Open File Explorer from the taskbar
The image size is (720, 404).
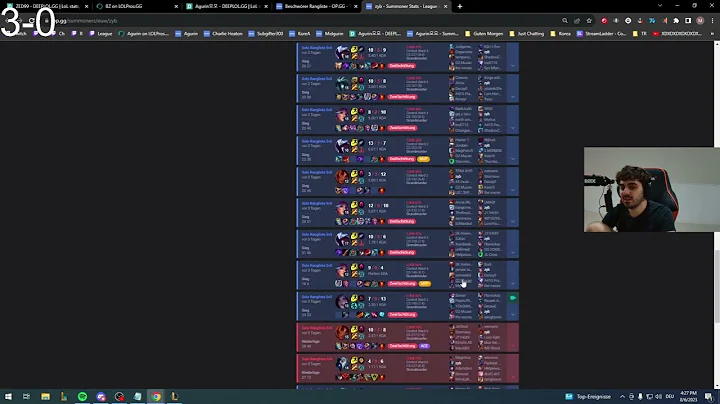(x=45, y=397)
